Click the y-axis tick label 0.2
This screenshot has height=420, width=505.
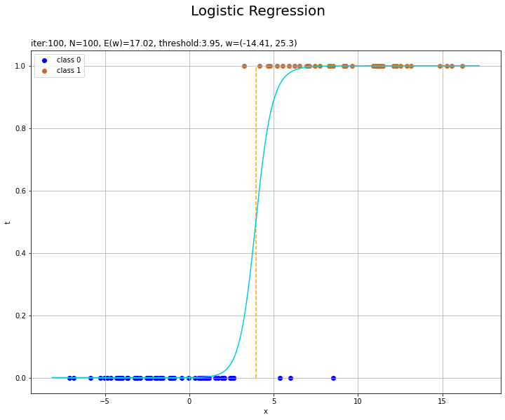coord(20,316)
